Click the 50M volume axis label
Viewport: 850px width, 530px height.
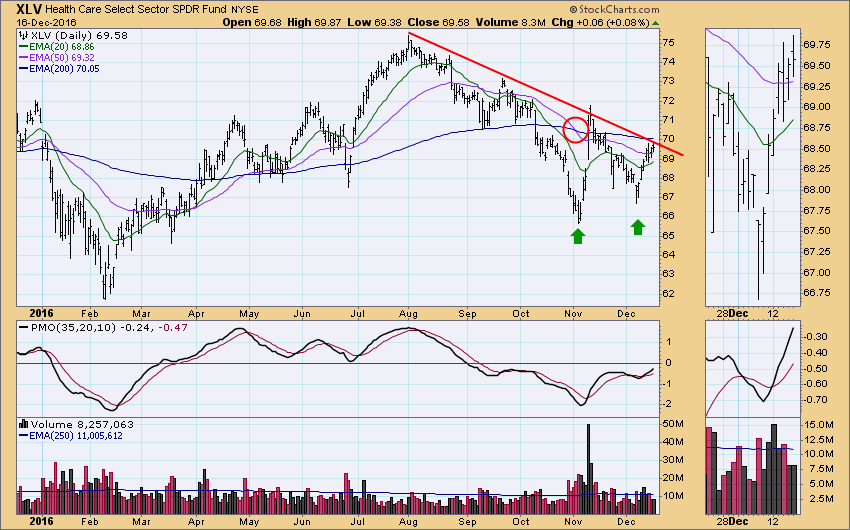point(673,423)
